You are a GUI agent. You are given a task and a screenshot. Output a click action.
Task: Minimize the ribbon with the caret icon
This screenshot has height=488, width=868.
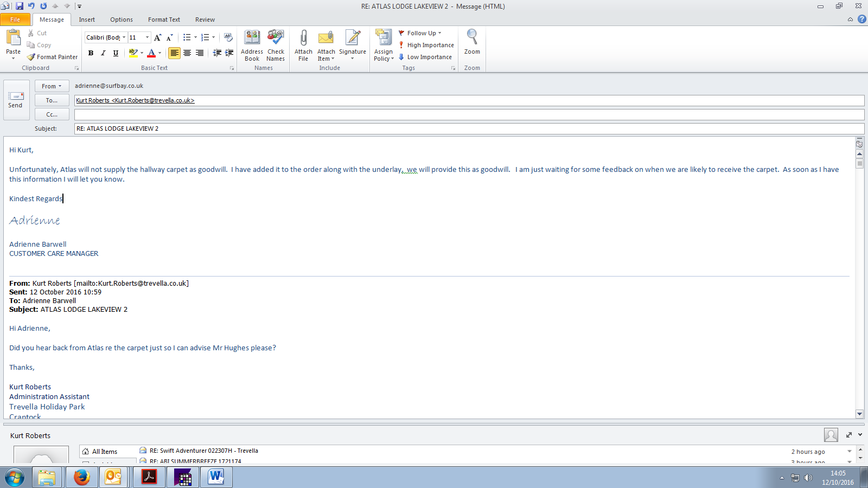click(x=850, y=20)
